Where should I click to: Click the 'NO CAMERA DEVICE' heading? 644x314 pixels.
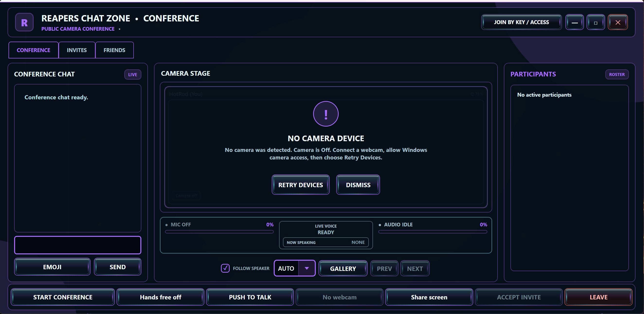pyautogui.click(x=326, y=138)
